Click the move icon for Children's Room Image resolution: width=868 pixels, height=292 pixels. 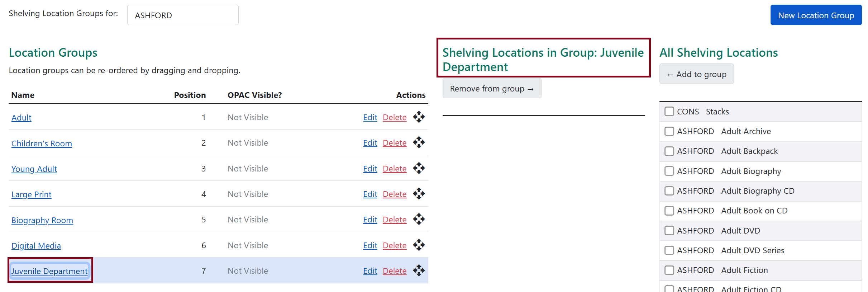419,143
